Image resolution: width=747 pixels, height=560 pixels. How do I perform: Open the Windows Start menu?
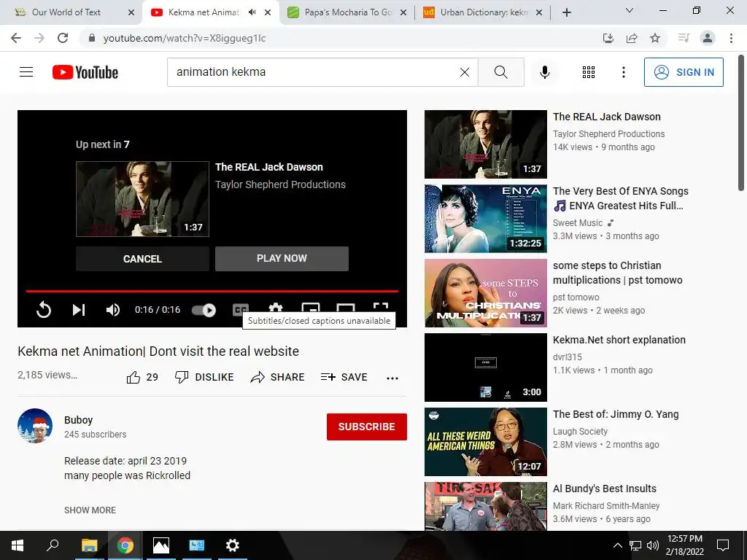pos(18,545)
